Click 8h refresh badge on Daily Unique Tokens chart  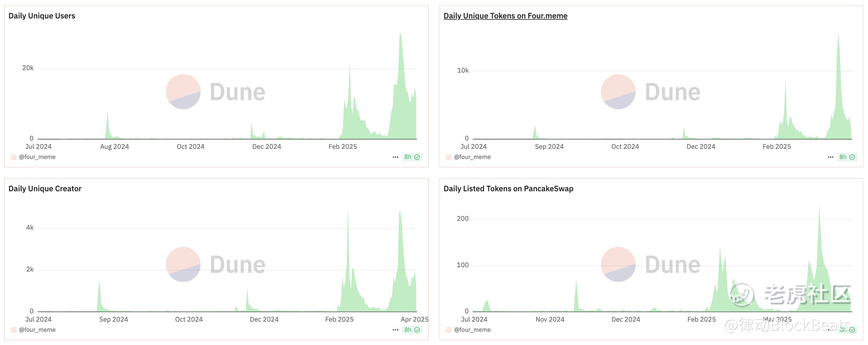coord(847,157)
